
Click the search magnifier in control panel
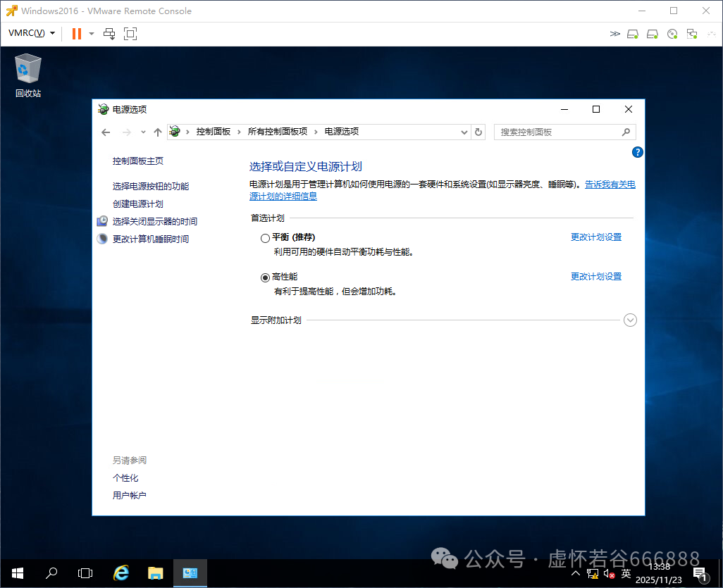tap(626, 132)
